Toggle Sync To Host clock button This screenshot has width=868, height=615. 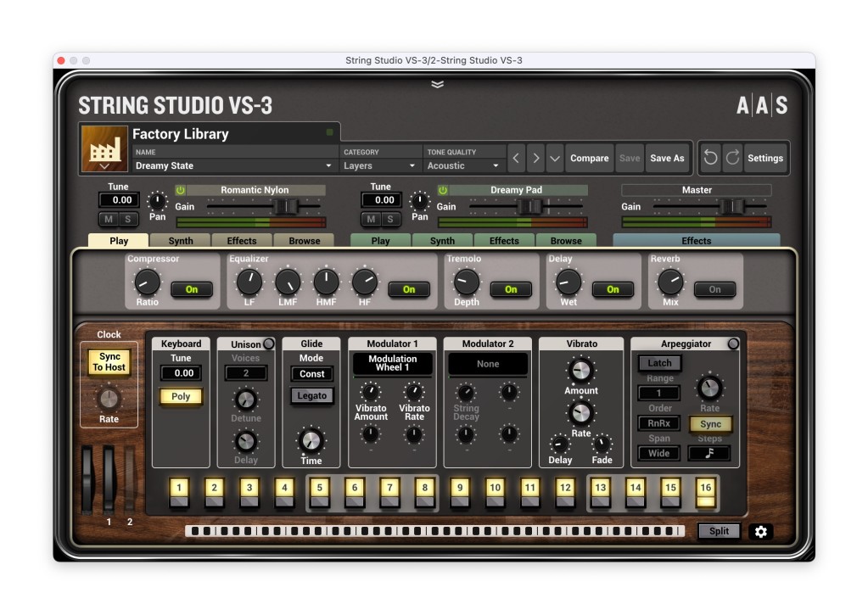[x=109, y=362]
